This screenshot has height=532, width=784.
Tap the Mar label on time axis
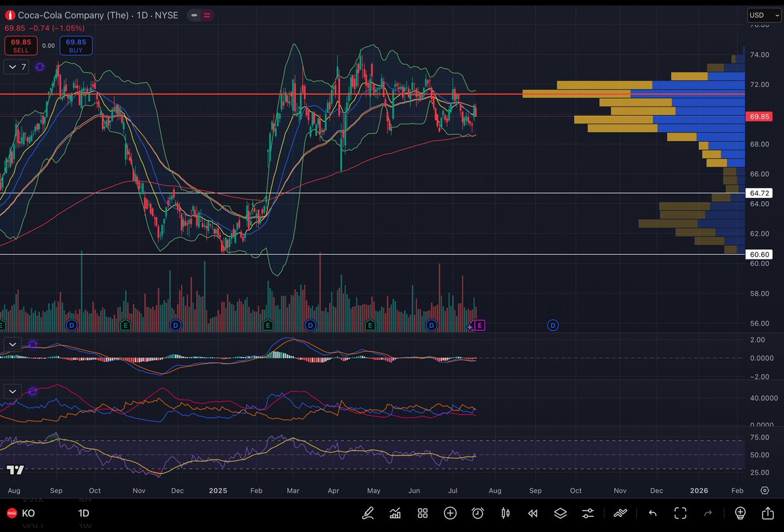click(293, 491)
